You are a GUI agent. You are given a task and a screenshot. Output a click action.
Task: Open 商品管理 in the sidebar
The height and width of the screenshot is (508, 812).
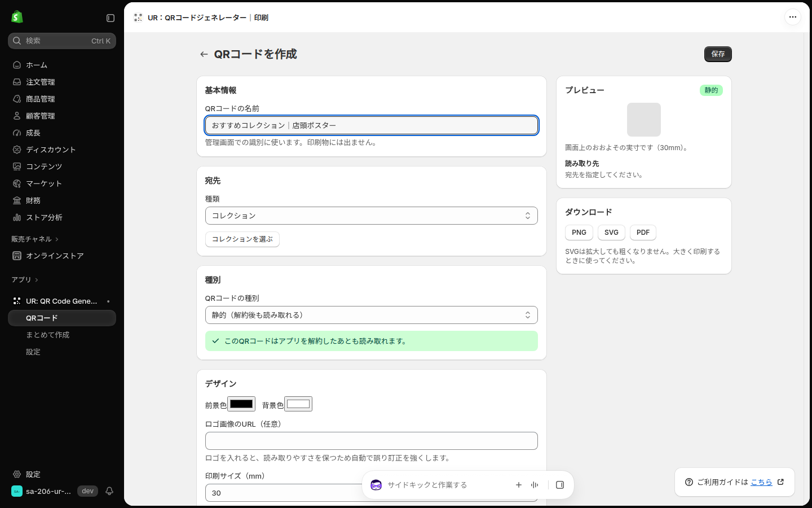point(62,99)
